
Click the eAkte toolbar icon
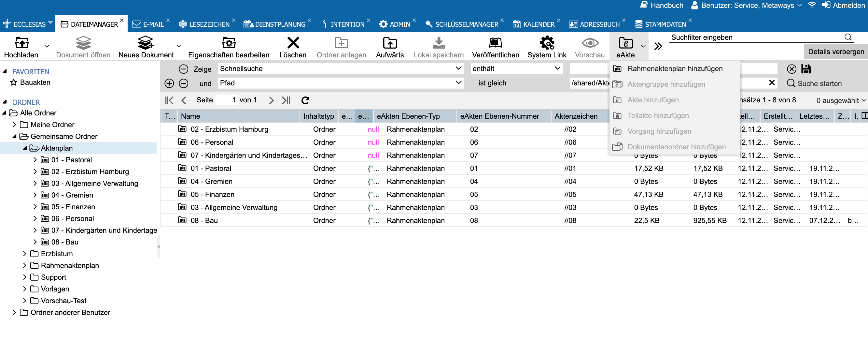click(626, 43)
